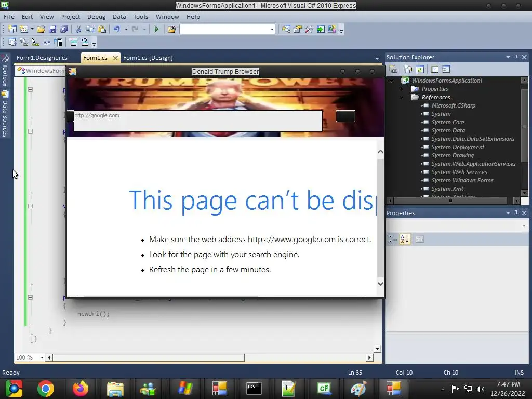
Task: Click View Designer icon in Solution Explorer
Action: point(446,70)
